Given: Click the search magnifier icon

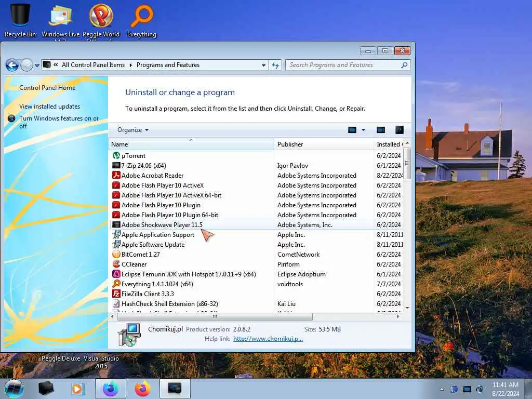Looking at the screenshot, I should 404,65.
